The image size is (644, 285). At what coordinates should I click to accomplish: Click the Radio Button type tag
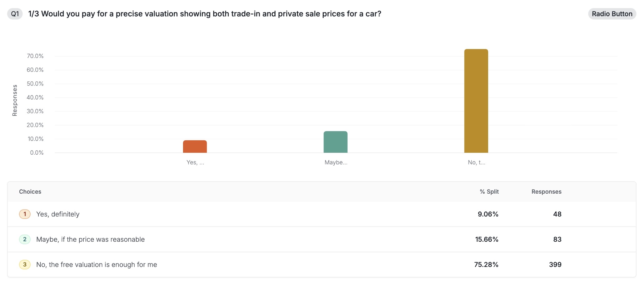pyautogui.click(x=612, y=14)
